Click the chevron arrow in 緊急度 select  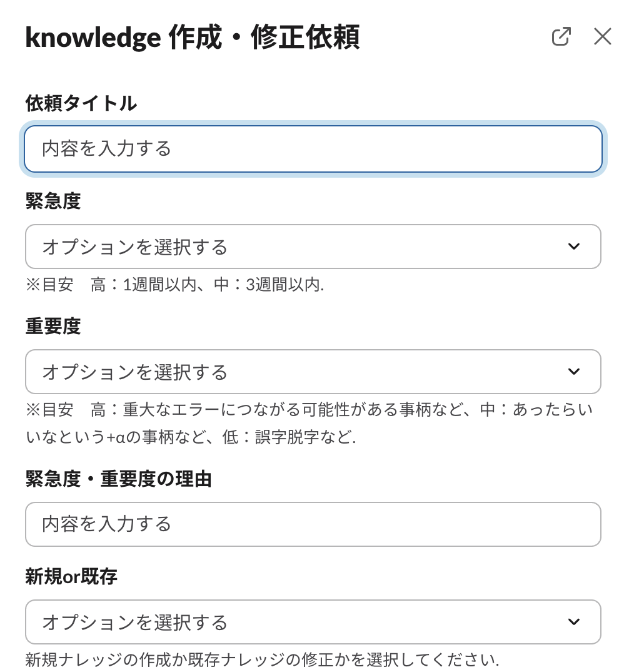coord(573,247)
